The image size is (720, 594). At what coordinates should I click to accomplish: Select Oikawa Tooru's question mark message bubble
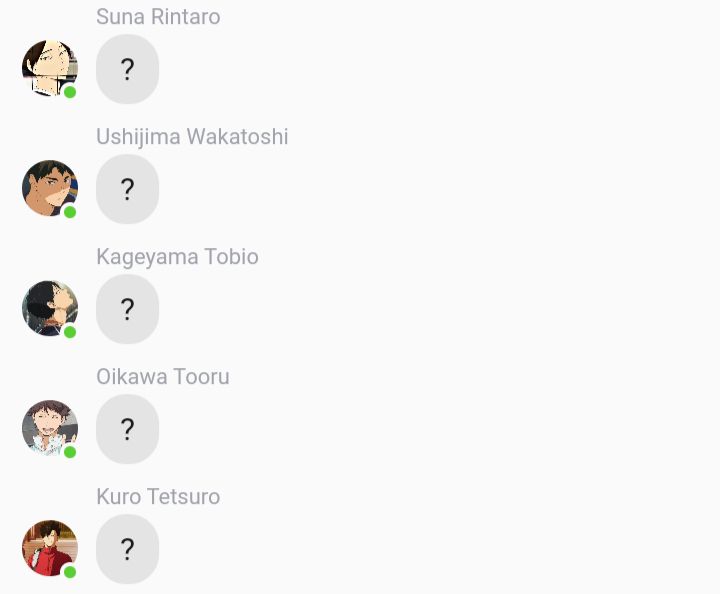[127, 429]
